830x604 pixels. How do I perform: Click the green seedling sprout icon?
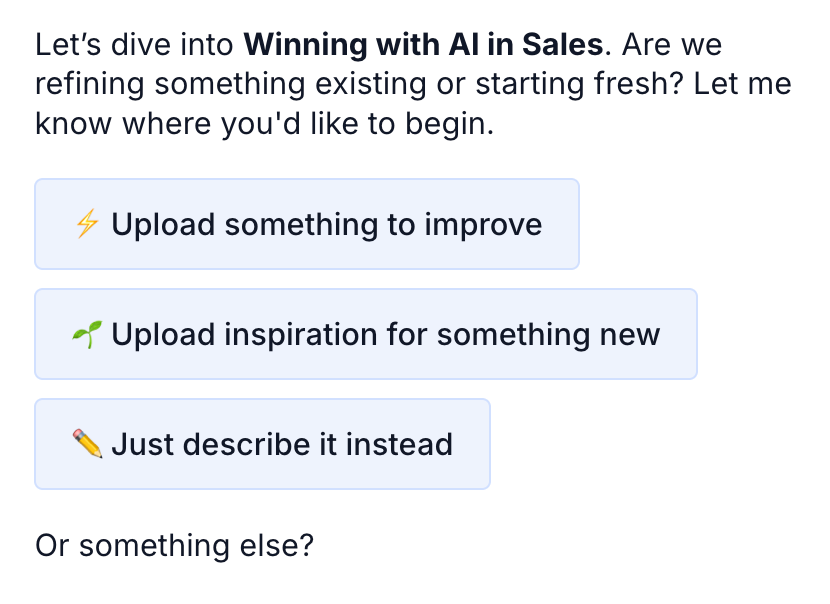pyautogui.click(x=87, y=334)
